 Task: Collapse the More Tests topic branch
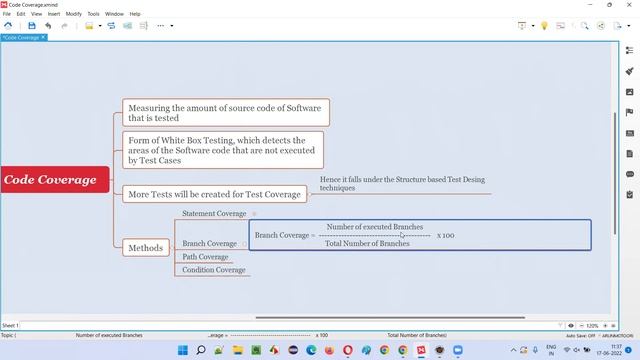pyautogui.click(x=309, y=195)
